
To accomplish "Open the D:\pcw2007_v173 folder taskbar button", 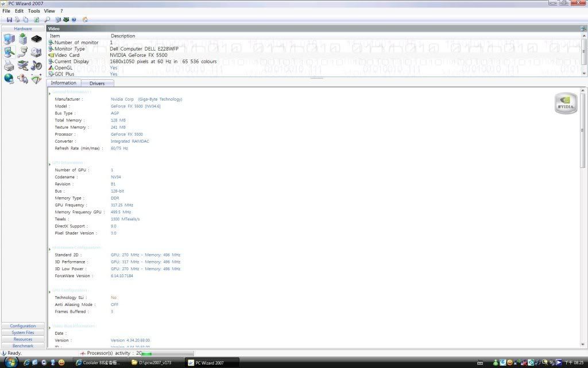I will (x=155, y=363).
